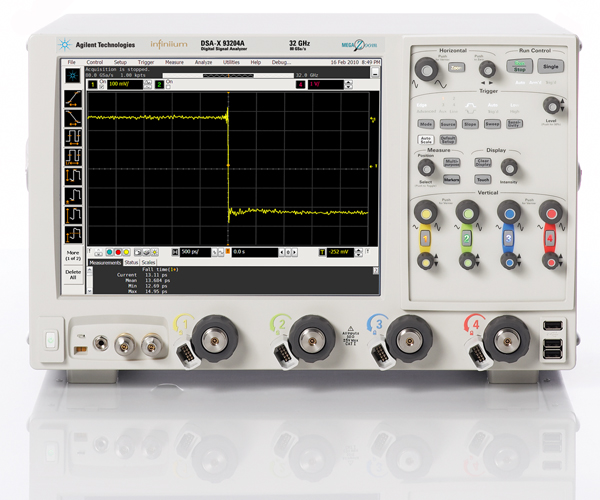Open the Measure menu

174,62
